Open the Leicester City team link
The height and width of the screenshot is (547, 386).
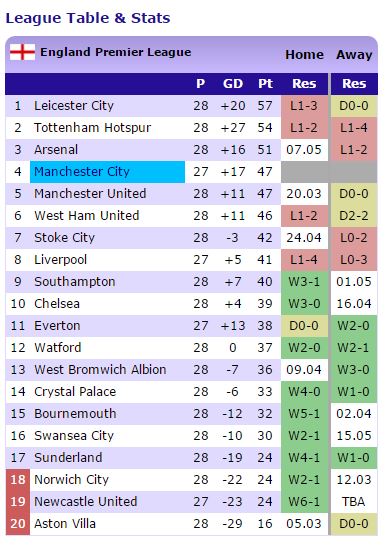[x=74, y=106]
